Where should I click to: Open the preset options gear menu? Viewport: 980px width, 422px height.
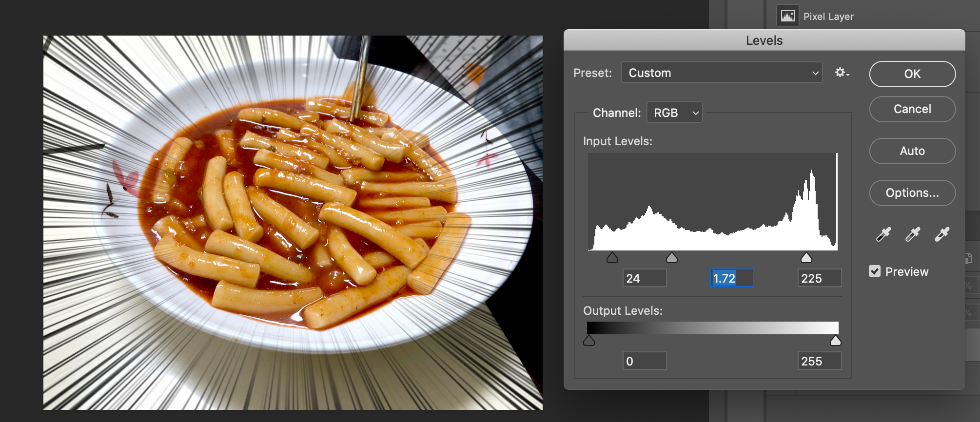pos(842,73)
